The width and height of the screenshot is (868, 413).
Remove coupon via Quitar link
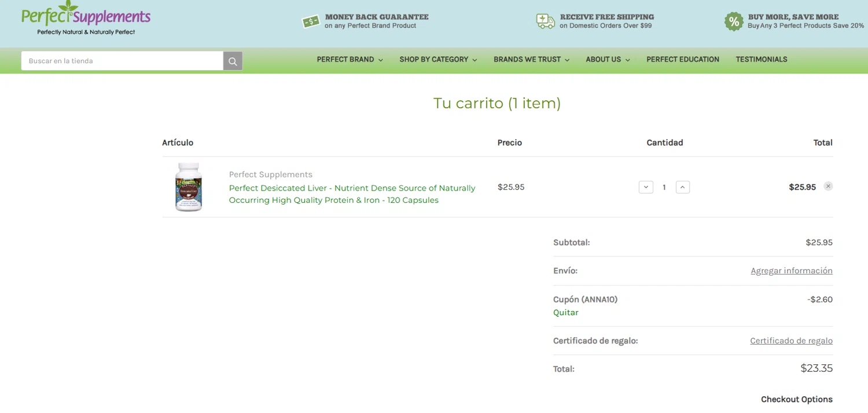click(566, 312)
